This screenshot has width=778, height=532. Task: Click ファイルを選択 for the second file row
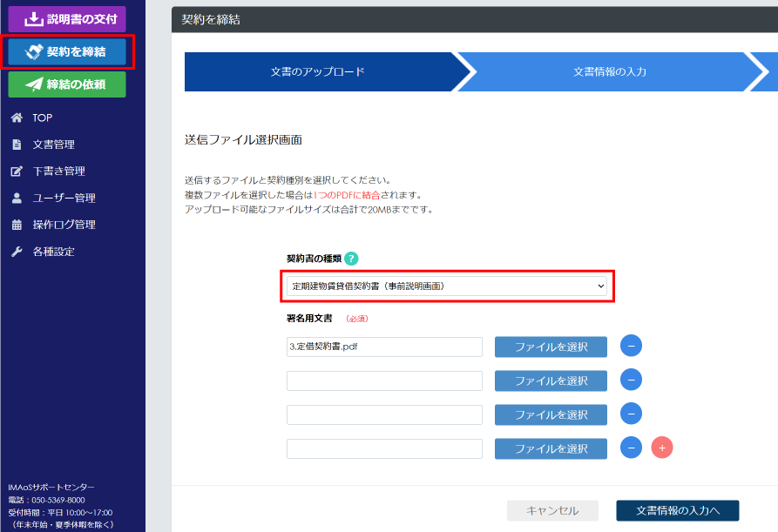551,380
